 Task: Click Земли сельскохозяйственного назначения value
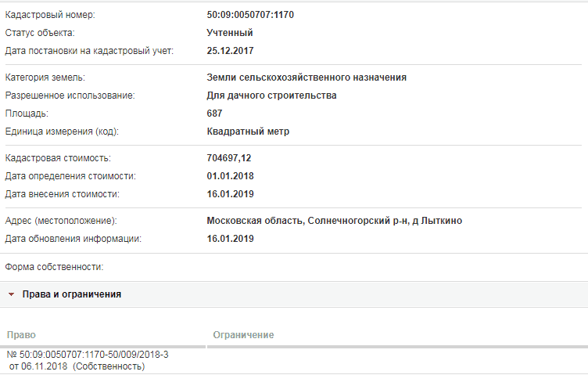pyautogui.click(x=307, y=78)
